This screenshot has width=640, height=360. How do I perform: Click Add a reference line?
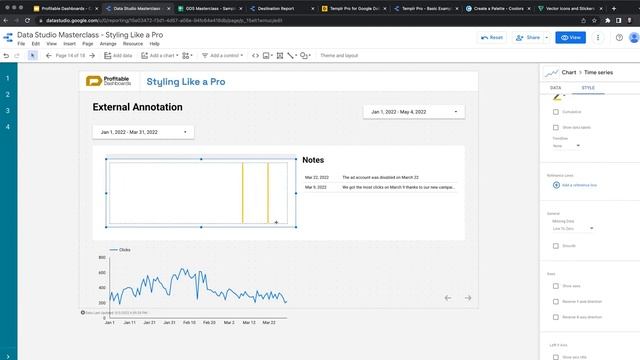tap(576, 185)
